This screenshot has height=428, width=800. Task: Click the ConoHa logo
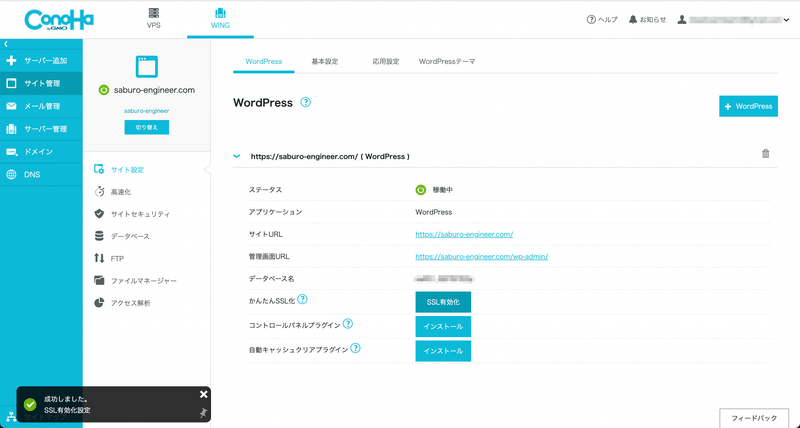point(59,20)
